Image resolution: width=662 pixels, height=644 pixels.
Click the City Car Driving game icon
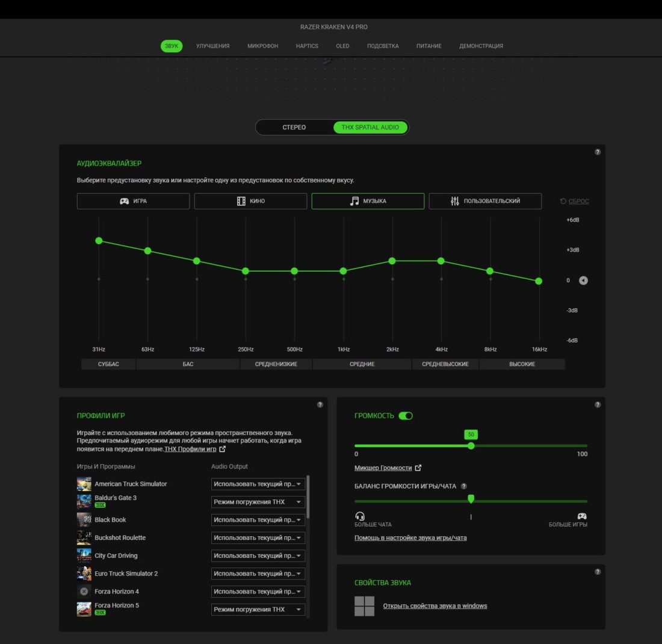pos(84,556)
